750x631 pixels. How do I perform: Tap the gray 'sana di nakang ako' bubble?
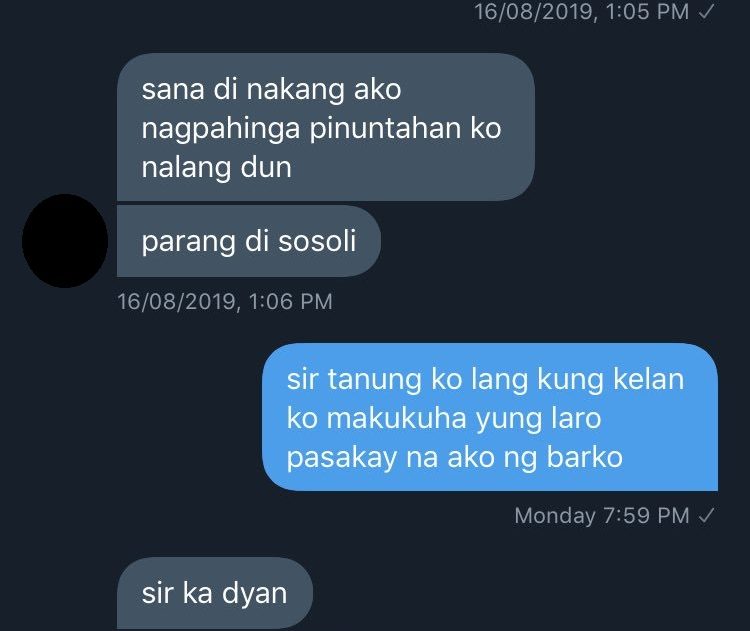[326, 127]
